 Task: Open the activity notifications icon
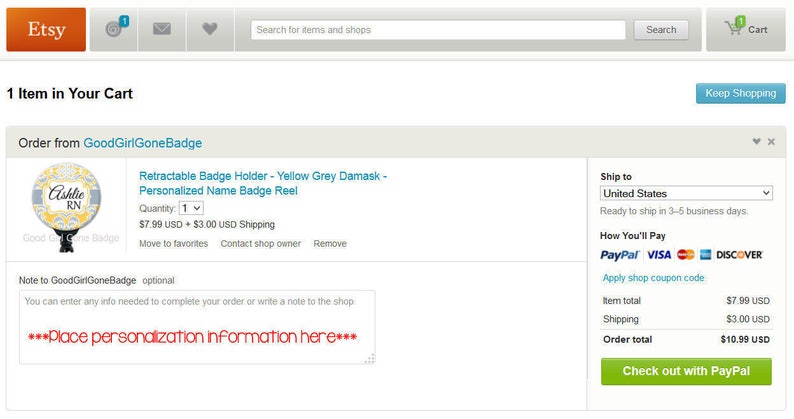116,27
